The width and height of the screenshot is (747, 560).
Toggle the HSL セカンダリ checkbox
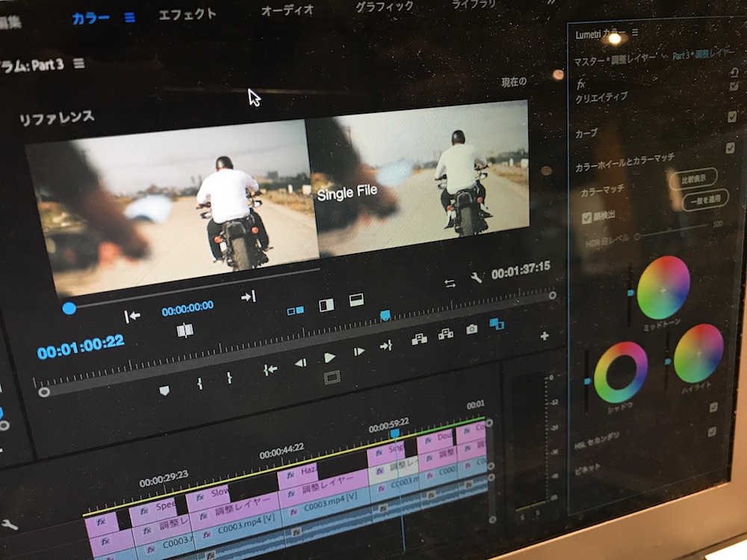pos(712,432)
